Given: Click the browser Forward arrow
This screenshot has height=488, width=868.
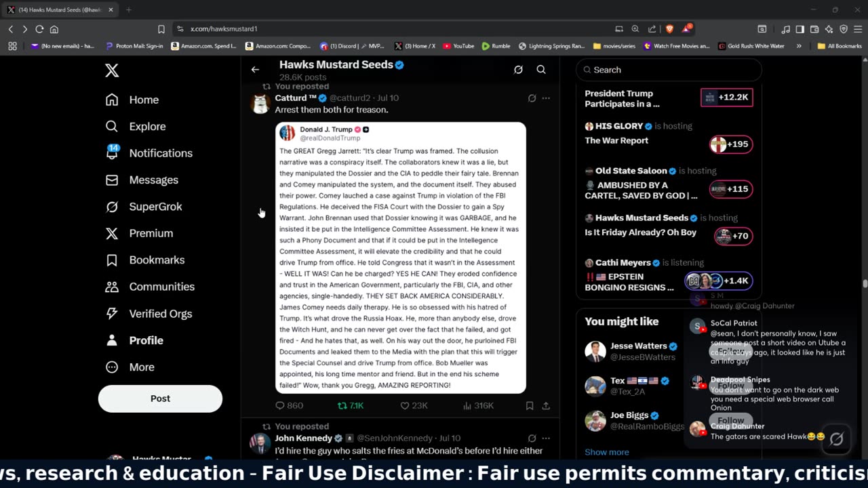Looking at the screenshot, I should click(x=25, y=29).
